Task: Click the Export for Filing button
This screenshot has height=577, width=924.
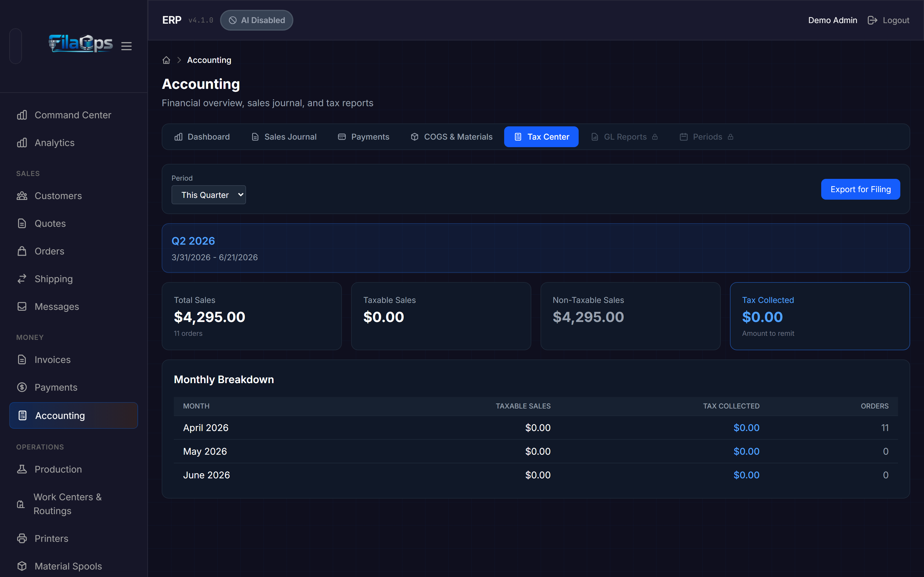Action: [860, 189]
